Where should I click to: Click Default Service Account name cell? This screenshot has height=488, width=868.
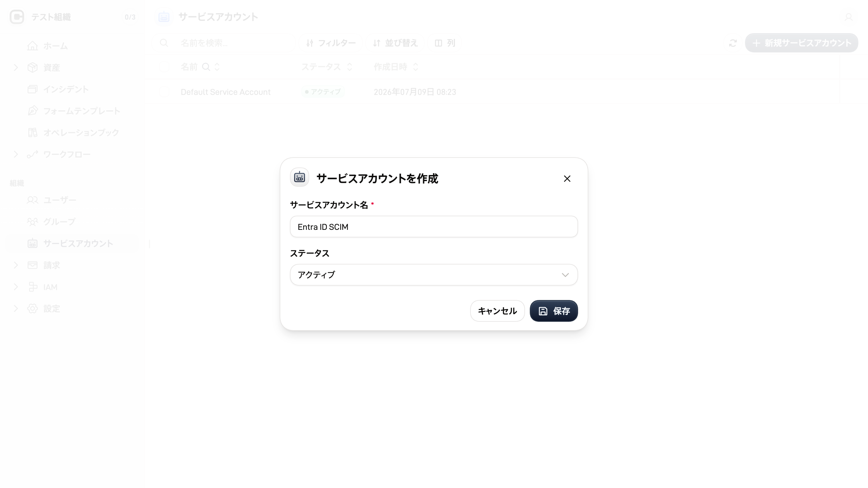(225, 92)
